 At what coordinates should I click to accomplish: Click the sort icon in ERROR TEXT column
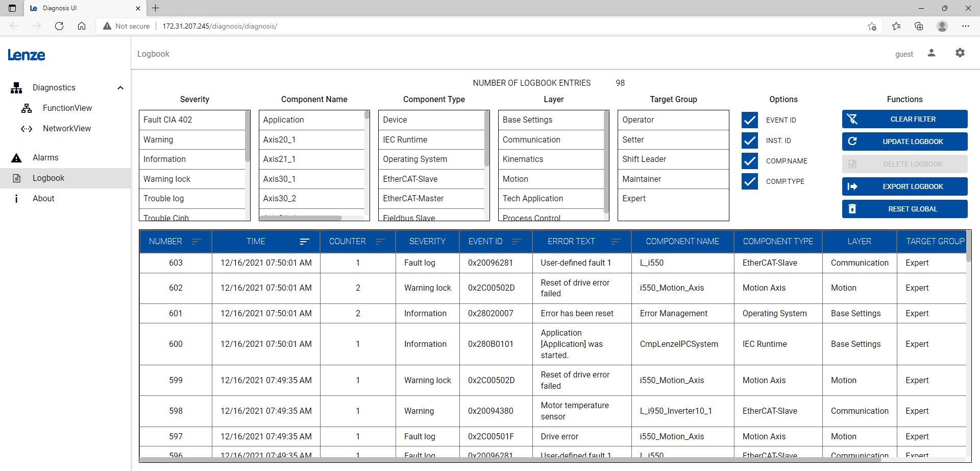(616, 242)
